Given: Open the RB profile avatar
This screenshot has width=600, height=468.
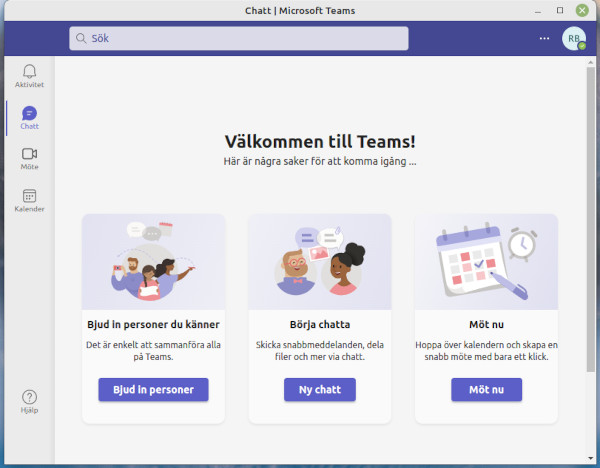Looking at the screenshot, I should (x=574, y=38).
